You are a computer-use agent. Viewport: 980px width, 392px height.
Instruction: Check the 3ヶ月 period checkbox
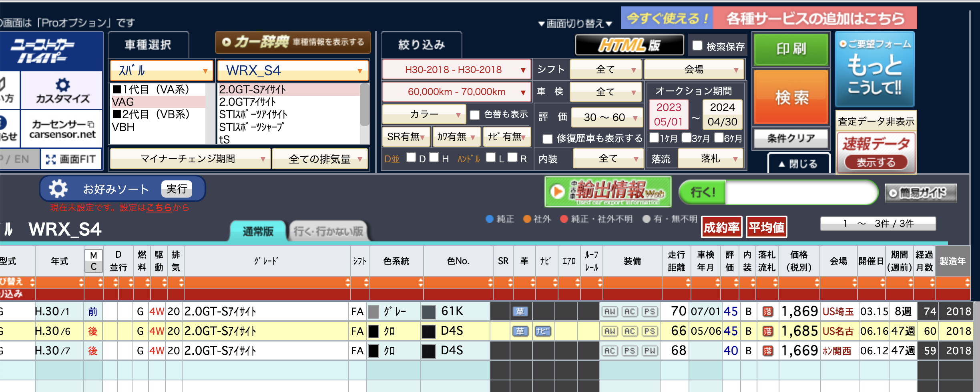(686, 137)
